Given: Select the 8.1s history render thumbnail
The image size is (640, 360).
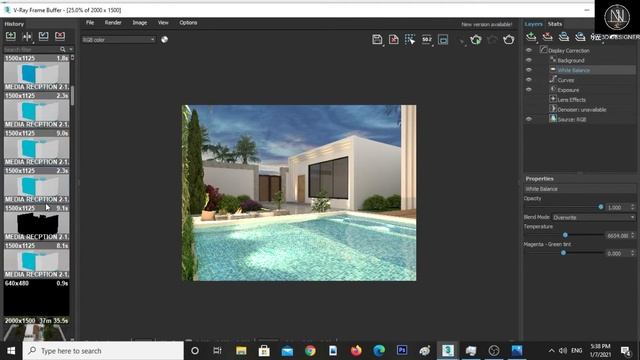Looking at the screenshot, I should tap(36, 261).
